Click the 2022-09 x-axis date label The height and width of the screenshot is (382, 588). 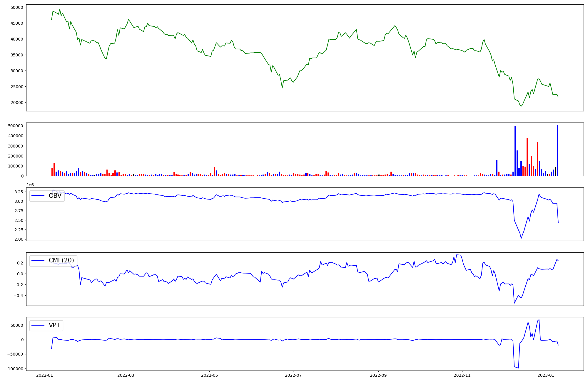pos(378,375)
